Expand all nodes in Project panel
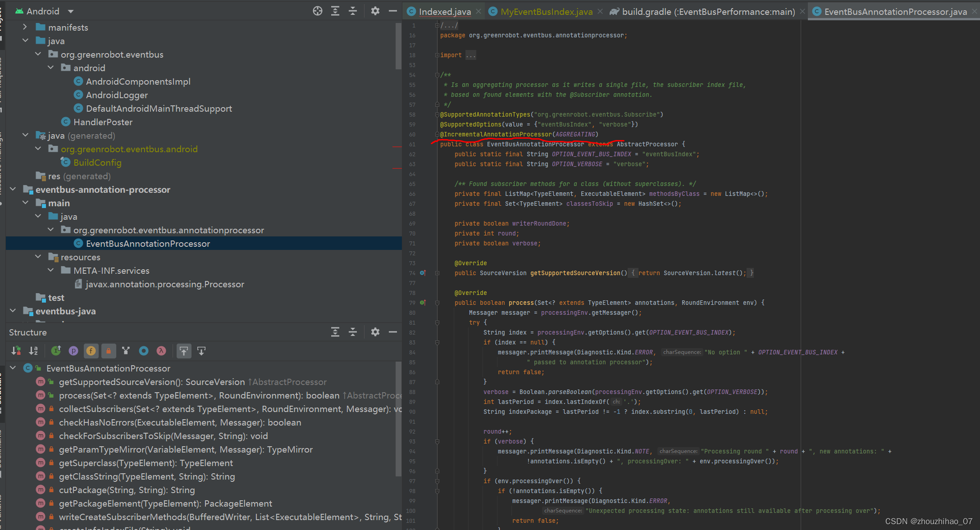 click(335, 11)
